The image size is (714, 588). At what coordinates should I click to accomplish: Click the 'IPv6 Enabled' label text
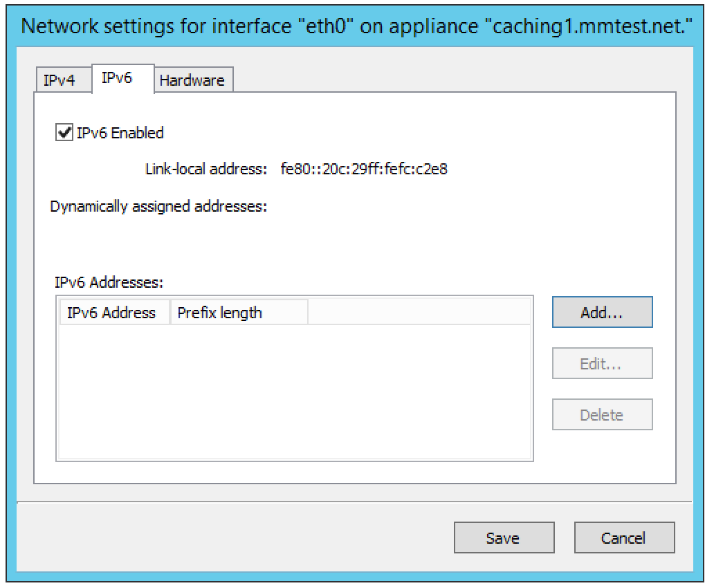(120, 133)
